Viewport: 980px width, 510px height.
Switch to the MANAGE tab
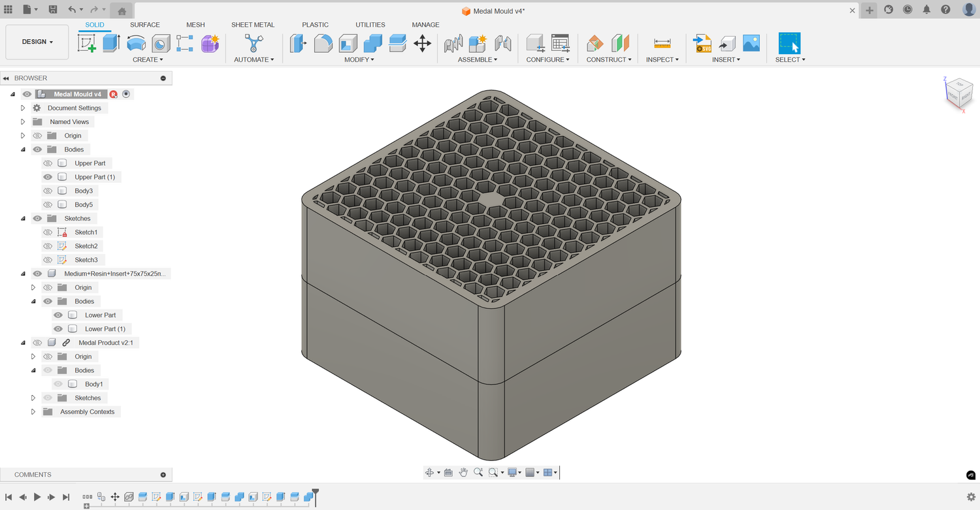[425, 25]
